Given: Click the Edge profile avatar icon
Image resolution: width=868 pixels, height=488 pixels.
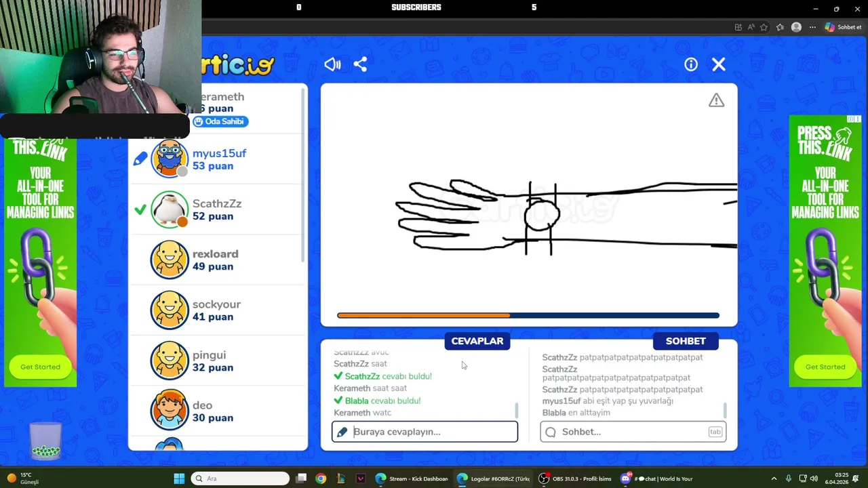Looking at the screenshot, I should (x=796, y=27).
